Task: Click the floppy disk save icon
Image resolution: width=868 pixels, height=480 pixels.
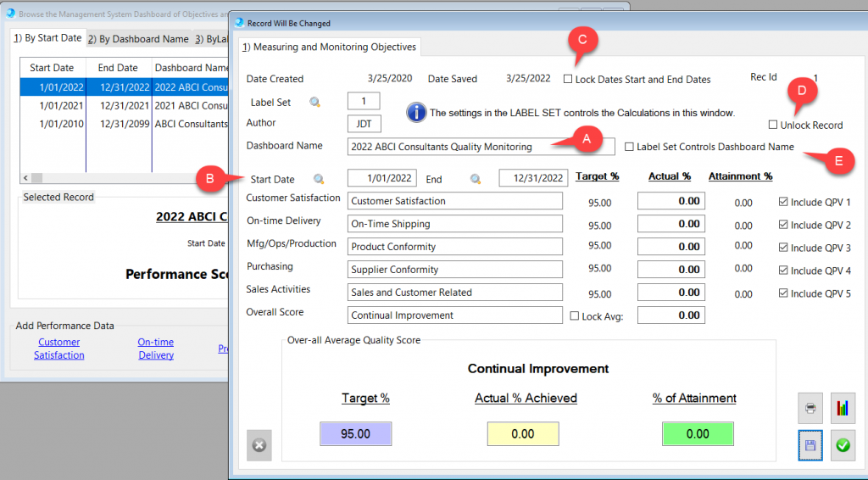Action: pyautogui.click(x=810, y=445)
